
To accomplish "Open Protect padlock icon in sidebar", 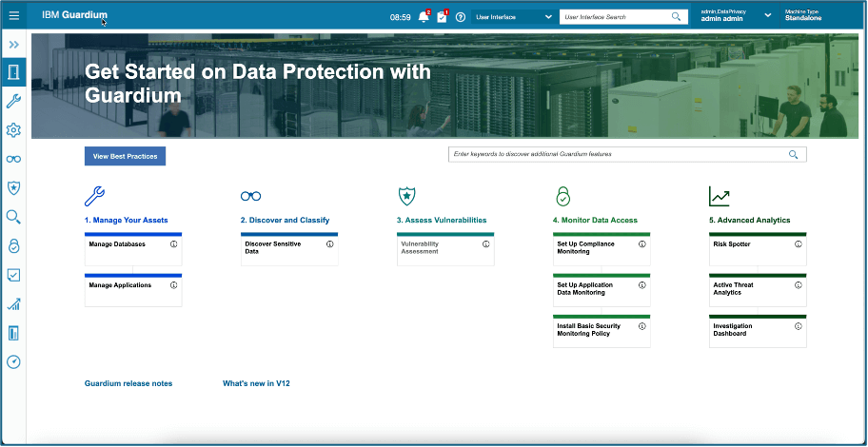I will (x=14, y=245).
